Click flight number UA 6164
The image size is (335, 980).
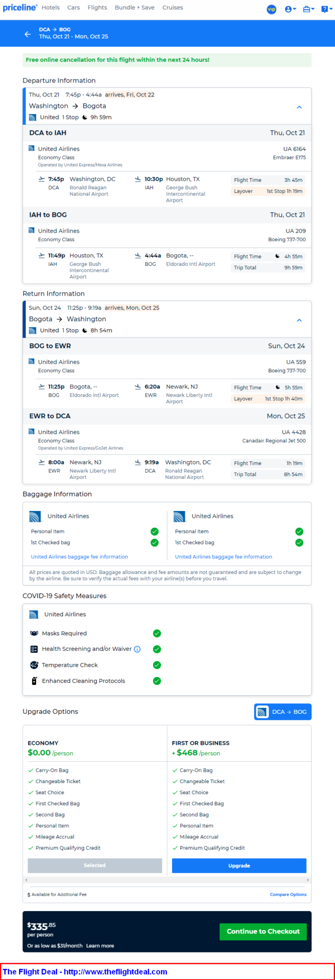click(x=294, y=149)
